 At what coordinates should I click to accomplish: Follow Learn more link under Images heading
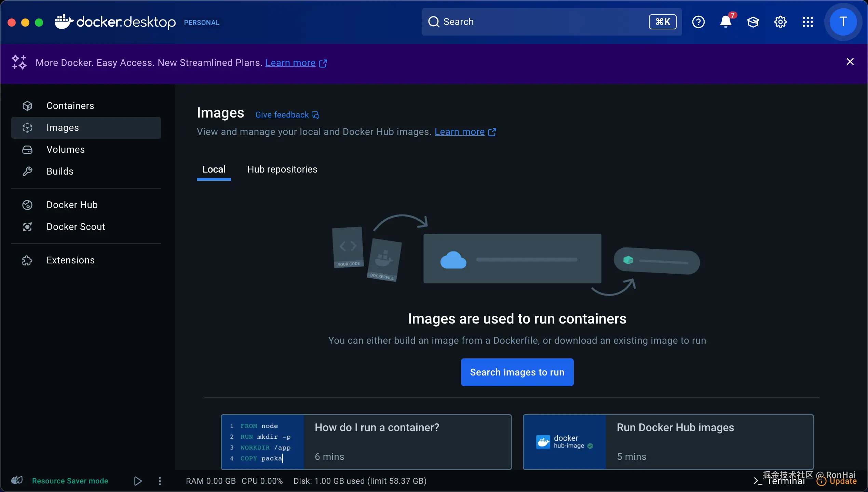460,132
